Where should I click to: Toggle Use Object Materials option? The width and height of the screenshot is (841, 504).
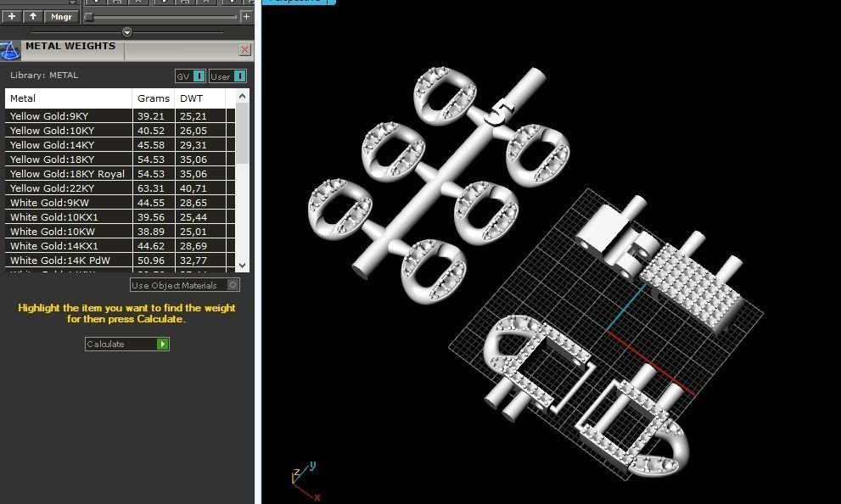pyautogui.click(x=184, y=285)
